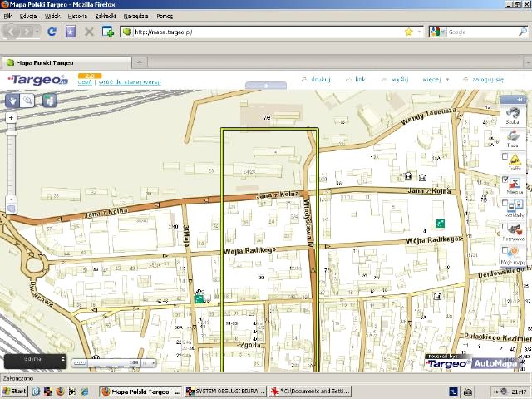Enable the Rozrywka checkbox

pos(505,226)
